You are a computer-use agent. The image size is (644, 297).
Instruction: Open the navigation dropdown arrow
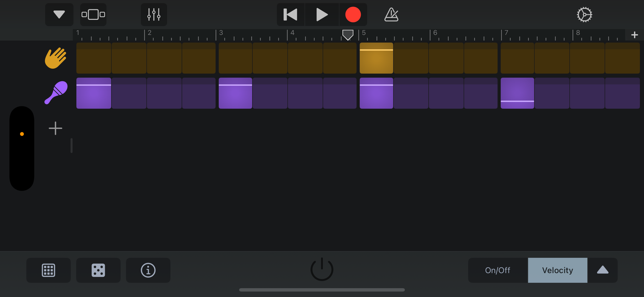pyautogui.click(x=59, y=15)
